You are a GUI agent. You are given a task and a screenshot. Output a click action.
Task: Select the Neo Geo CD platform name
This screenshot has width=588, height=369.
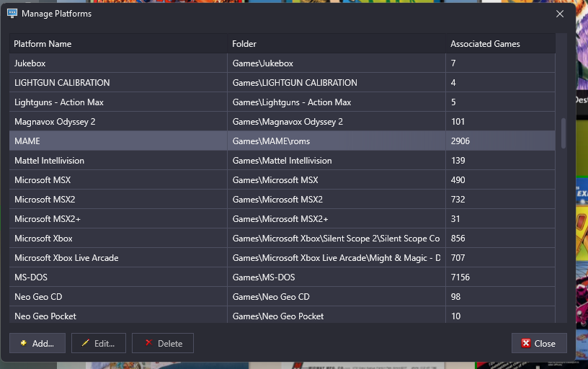tap(38, 297)
